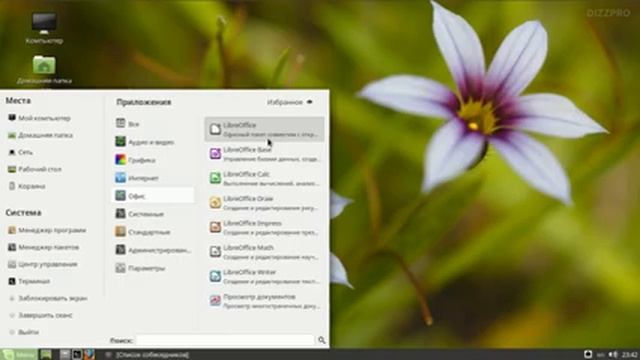Launch Просмотр документов document viewer
The image size is (640, 360).
click(264, 301)
